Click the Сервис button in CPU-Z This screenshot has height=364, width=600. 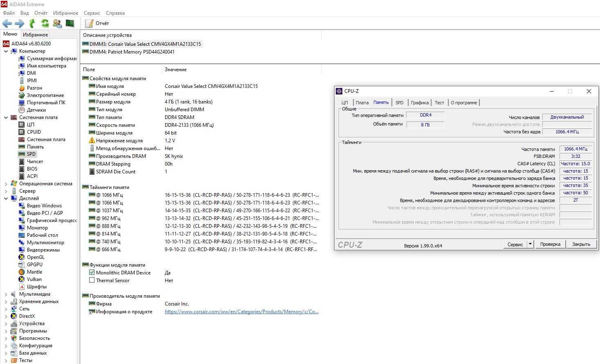[515, 244]
